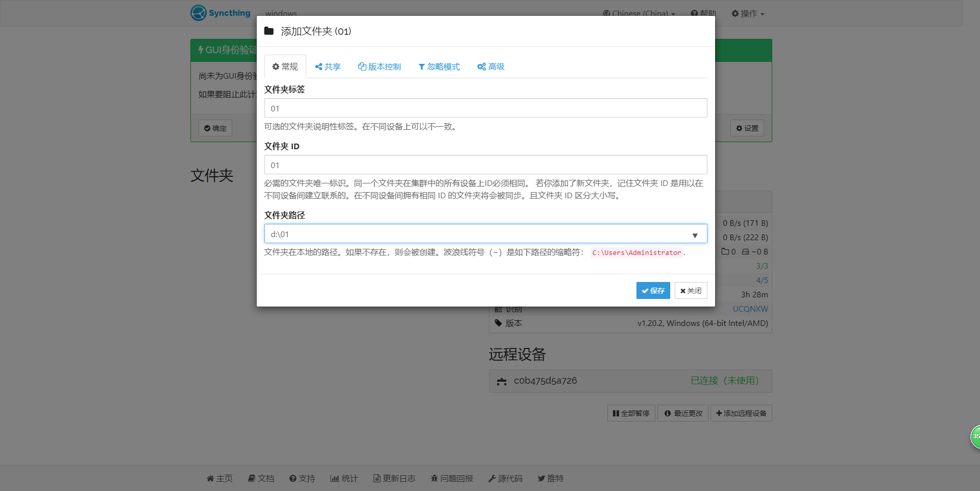The height and width of the screenshot is (491, 980).
Task: Open the 版本控制 tab
Action: 379,66
